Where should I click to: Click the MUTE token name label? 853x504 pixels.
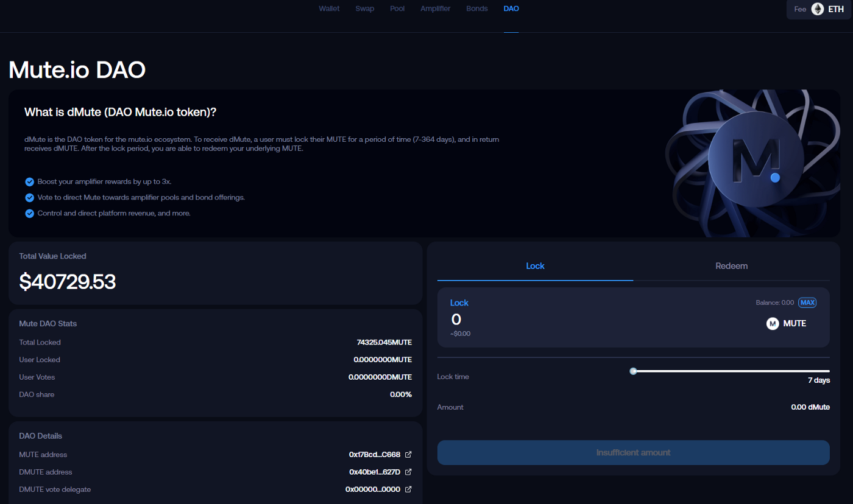[x=795, y=324]
